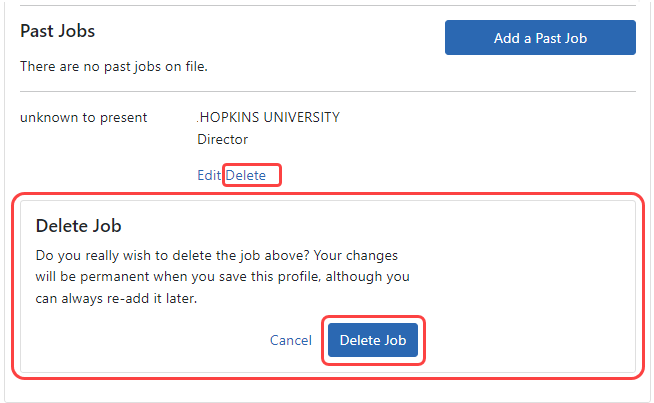Select the 'unknown to present' date range
The image size is (654, 403).
point(84,117)
